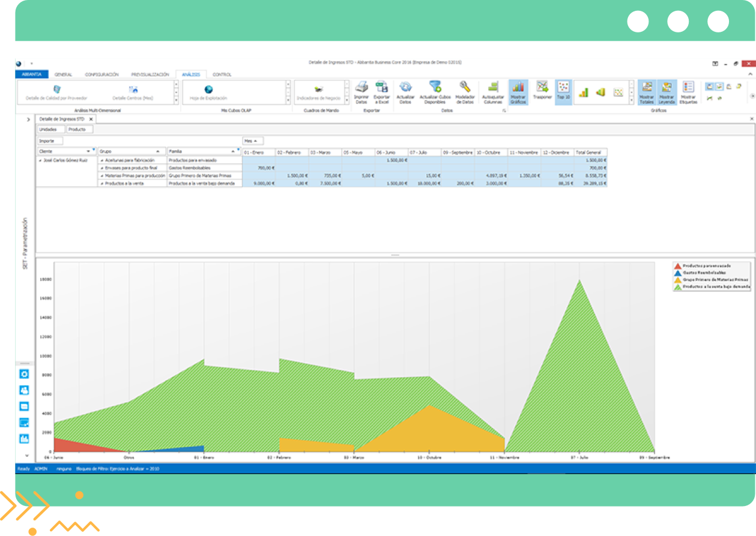Click the Unidades field button

coord(51,129)
